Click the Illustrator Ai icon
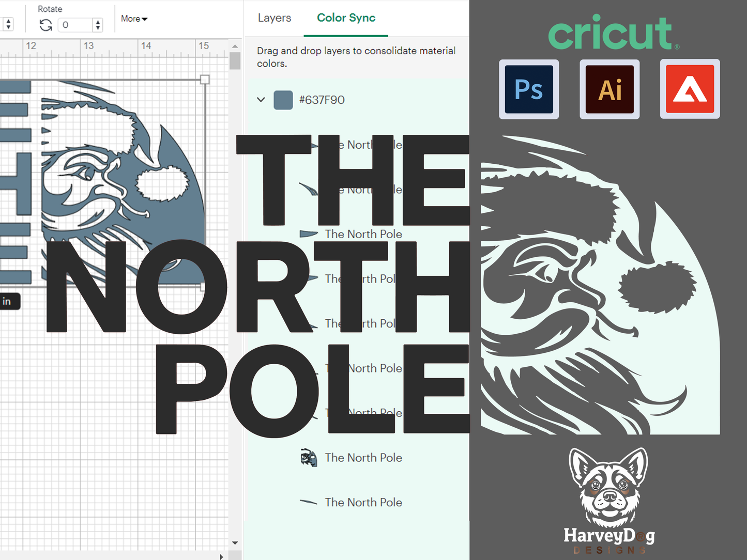The image size is (747, 560). click(x=609, y=89)
